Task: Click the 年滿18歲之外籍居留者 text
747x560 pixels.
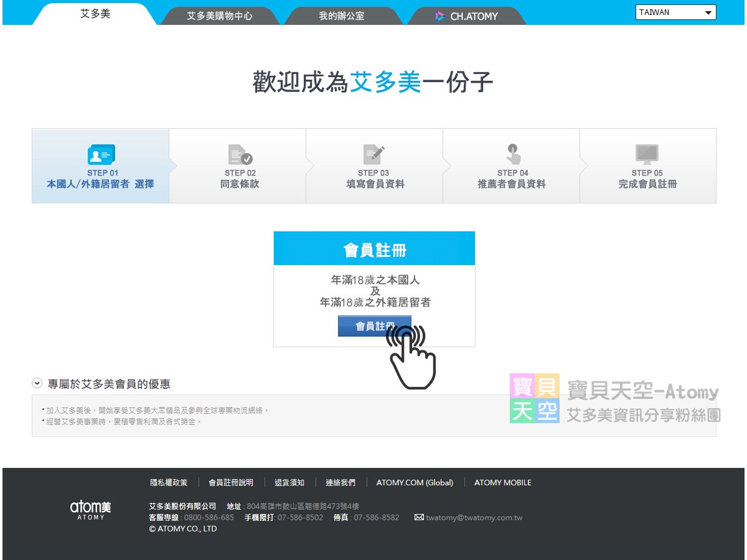Action: [x=375, y=302]
